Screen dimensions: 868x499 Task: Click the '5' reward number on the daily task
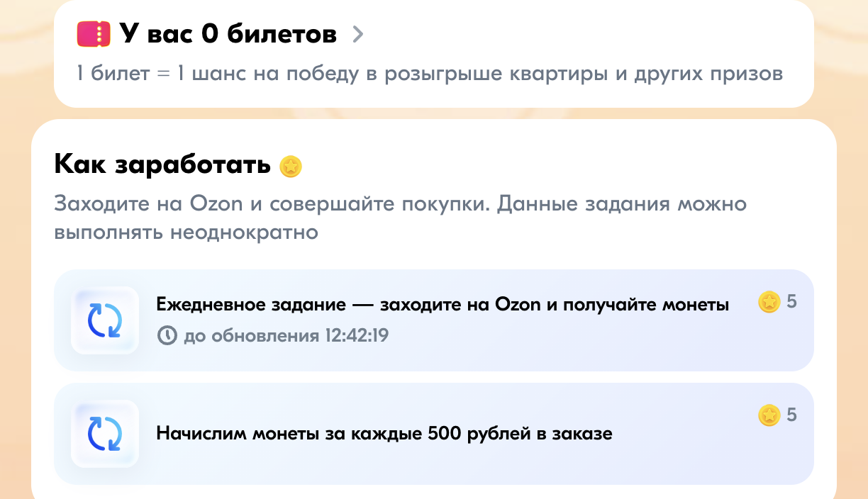tap(791, 302)
